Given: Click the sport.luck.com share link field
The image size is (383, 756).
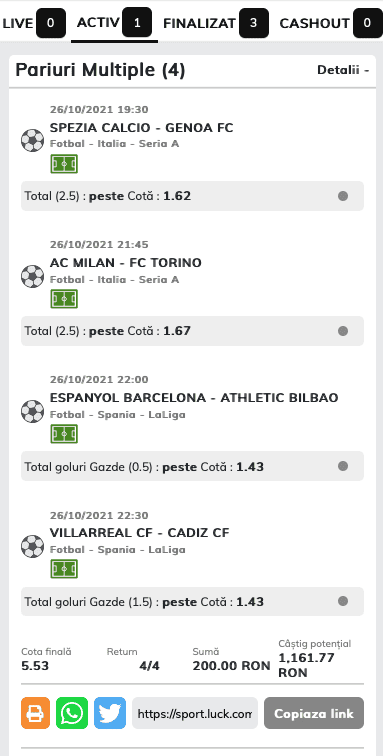Looking at the screenshot, I should point(195,713).
